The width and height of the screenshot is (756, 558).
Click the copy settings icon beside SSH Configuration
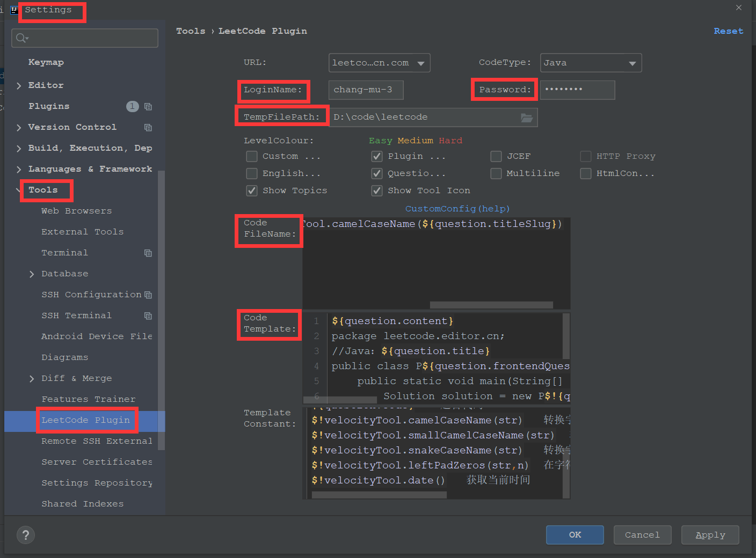tap(148, 295)
